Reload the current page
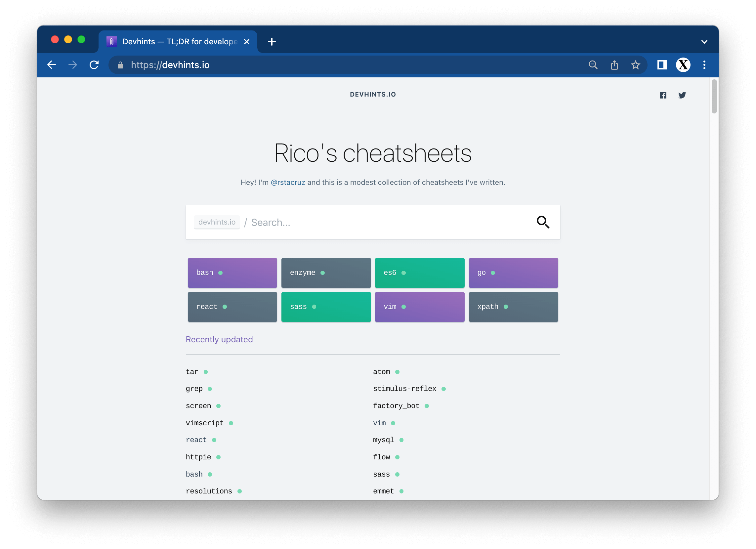Image resolution: width=756 pixels, height=549 pixels. pyautogui.click(x=94, y=65)
